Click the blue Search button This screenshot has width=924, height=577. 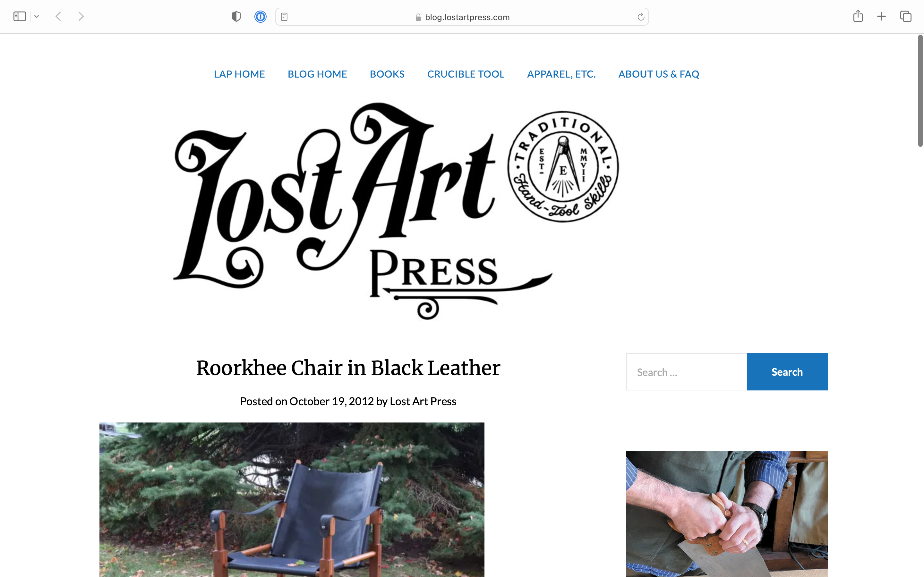787,372
